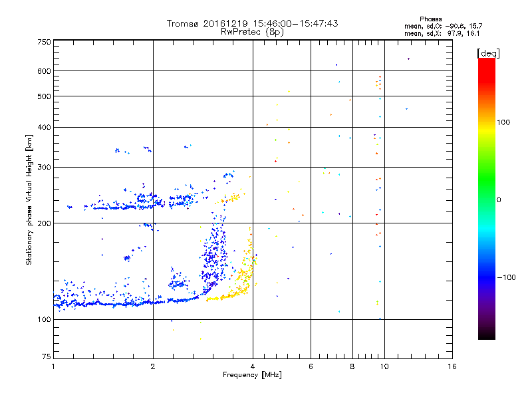
Task: Click the 'mean, sd,X: 97.9, 16.1' line
Action: [442, 33]
